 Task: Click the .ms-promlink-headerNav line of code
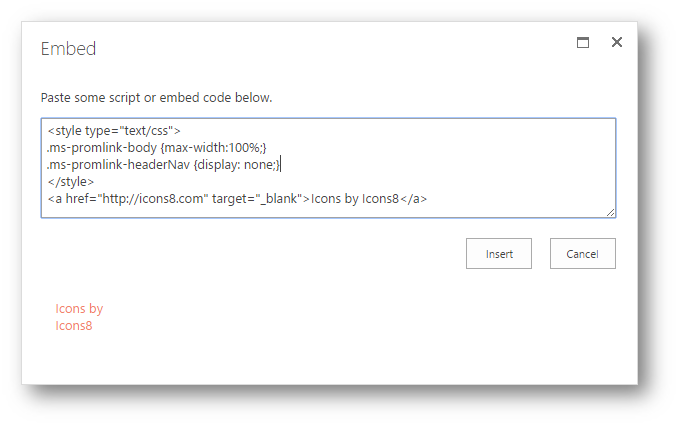tap(164, 165)
